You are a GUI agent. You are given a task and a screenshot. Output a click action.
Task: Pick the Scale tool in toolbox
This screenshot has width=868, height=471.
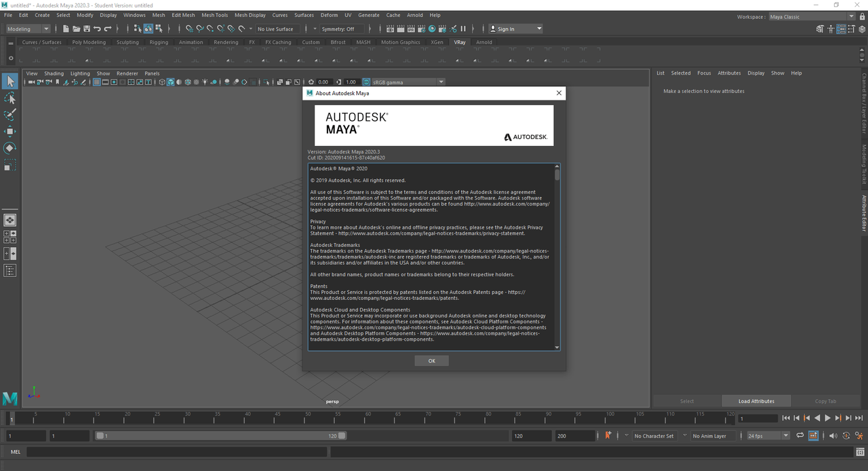pos(10,164)
